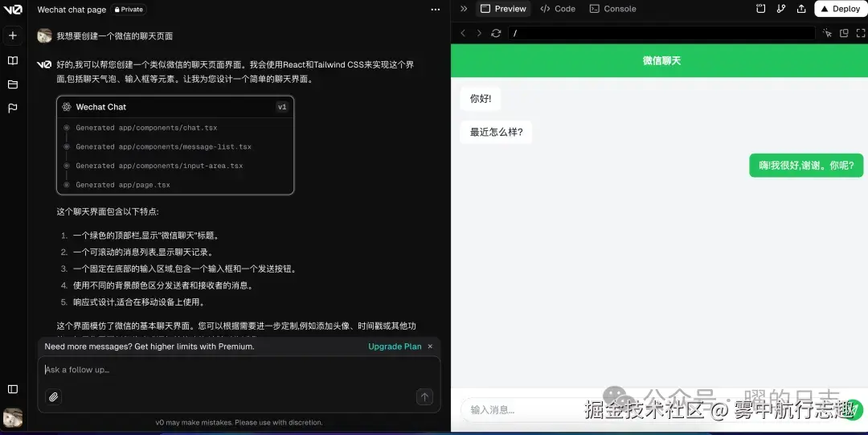Viewport: 868px width, 435px height.
Task: Click the flag icon in the sidebar
Action: point(13,108)
